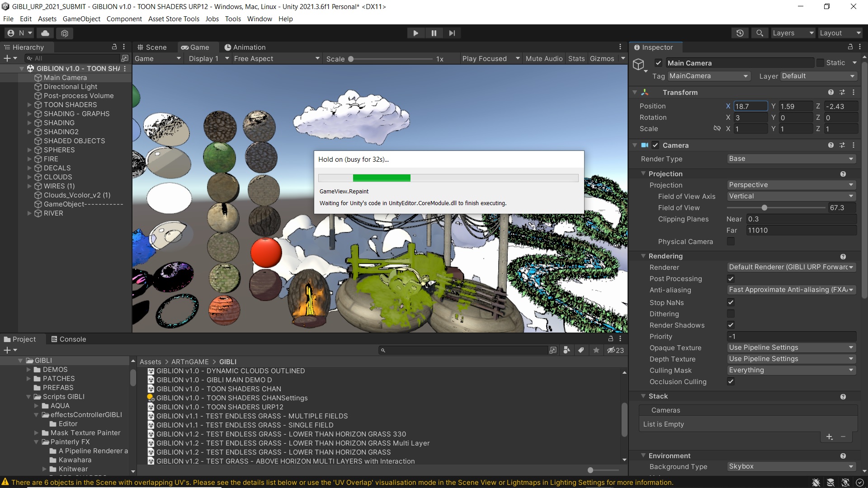
Task: Open the Render Type dropdown
Action: [x=792, y=159]
